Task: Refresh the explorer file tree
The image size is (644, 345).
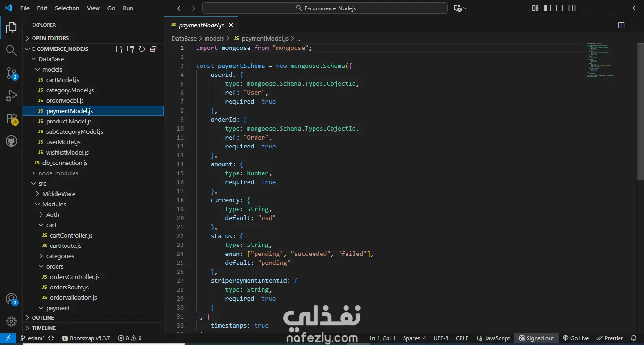Action: [142, 49]
